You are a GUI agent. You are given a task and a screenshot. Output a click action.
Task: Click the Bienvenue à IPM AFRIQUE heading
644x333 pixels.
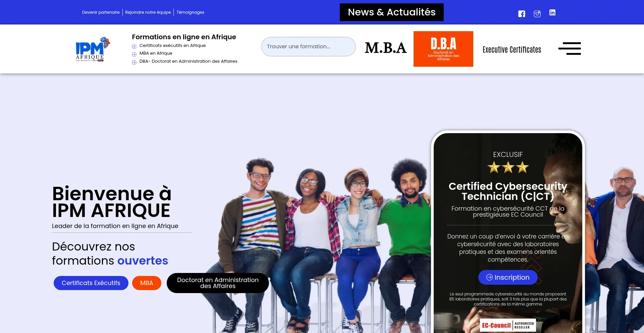(x=112, y=202)
